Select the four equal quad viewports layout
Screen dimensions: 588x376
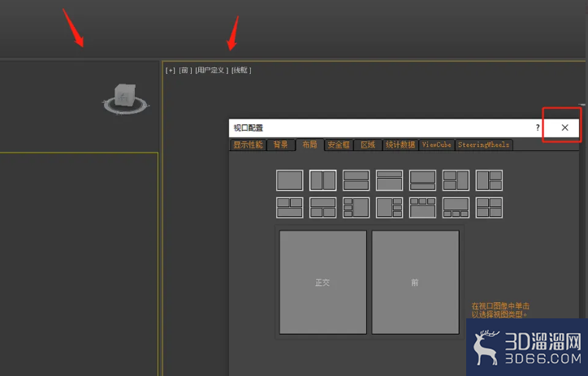[489, 208]
